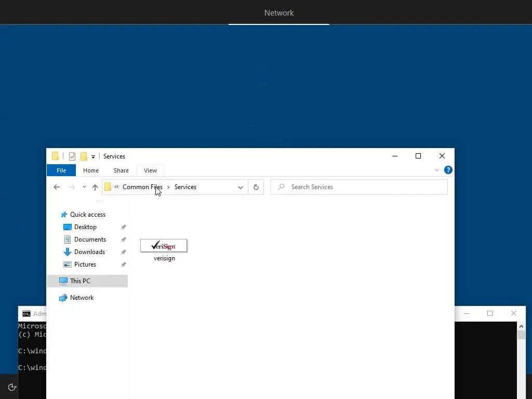Open the recent locations dropdown arrow
This screenshot has width=532, height=399.
[x=84, y=187]
